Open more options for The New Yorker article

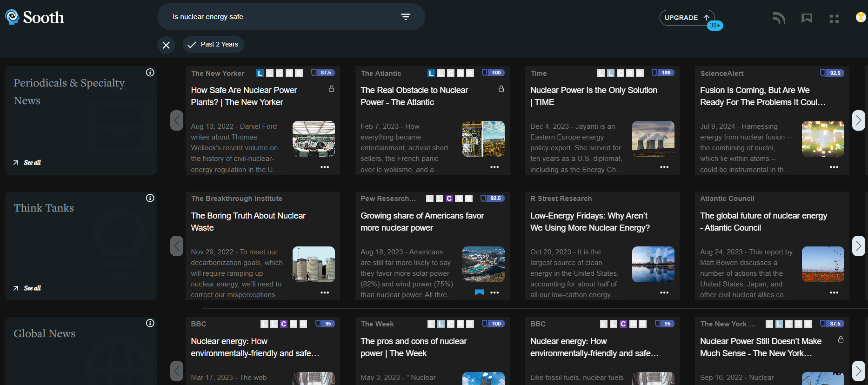pyautogui.click(x=325, y=167)
